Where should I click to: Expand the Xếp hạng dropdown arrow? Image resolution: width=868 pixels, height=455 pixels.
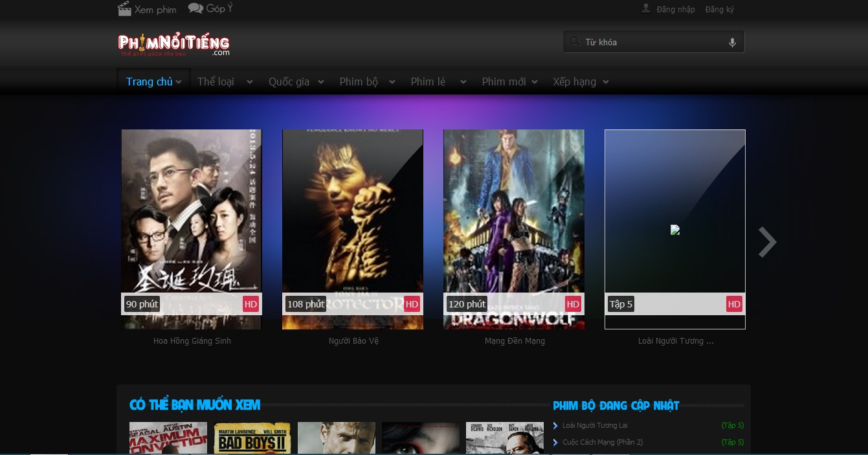pyautogui.click(x=606, y=82)
